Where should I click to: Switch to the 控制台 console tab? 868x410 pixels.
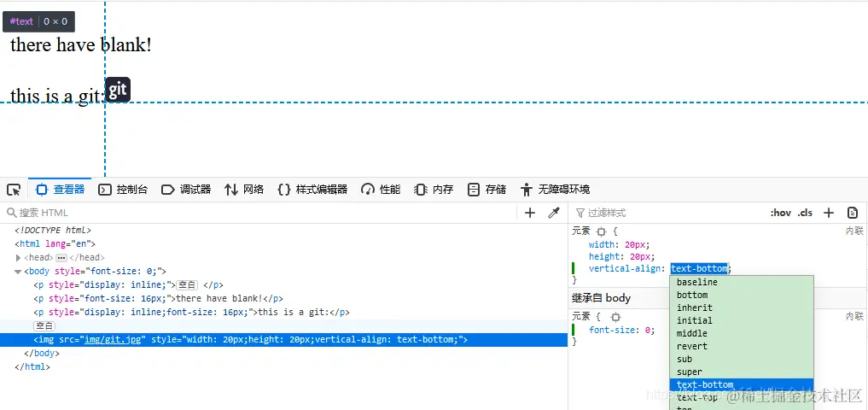click(123, 190)
